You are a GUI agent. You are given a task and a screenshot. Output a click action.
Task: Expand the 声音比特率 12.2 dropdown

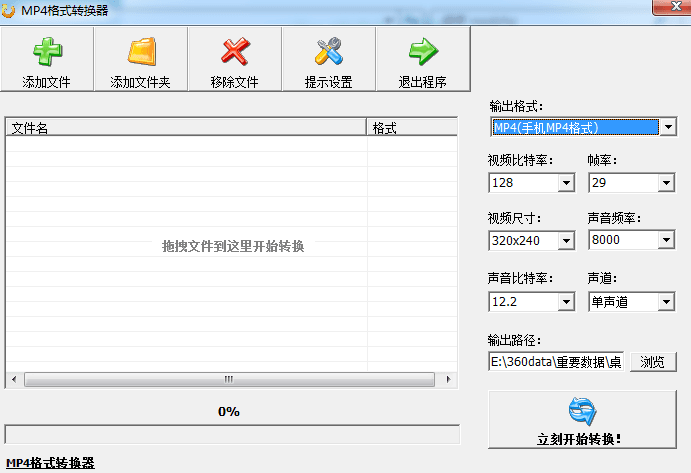point(566,302)
